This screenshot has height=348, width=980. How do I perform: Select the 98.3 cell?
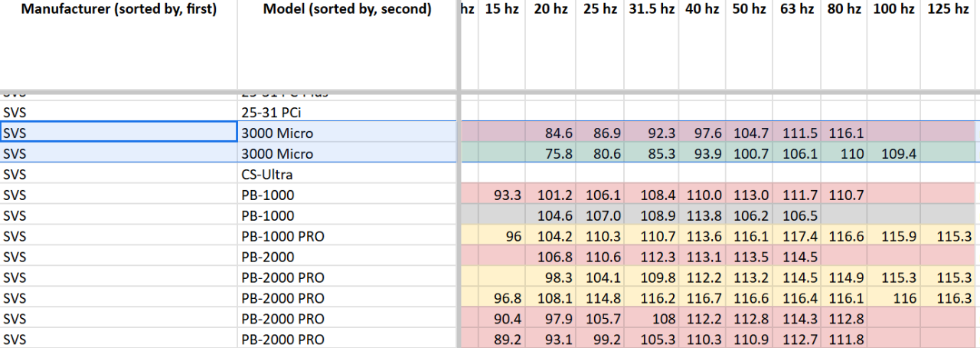coord(550,277)
